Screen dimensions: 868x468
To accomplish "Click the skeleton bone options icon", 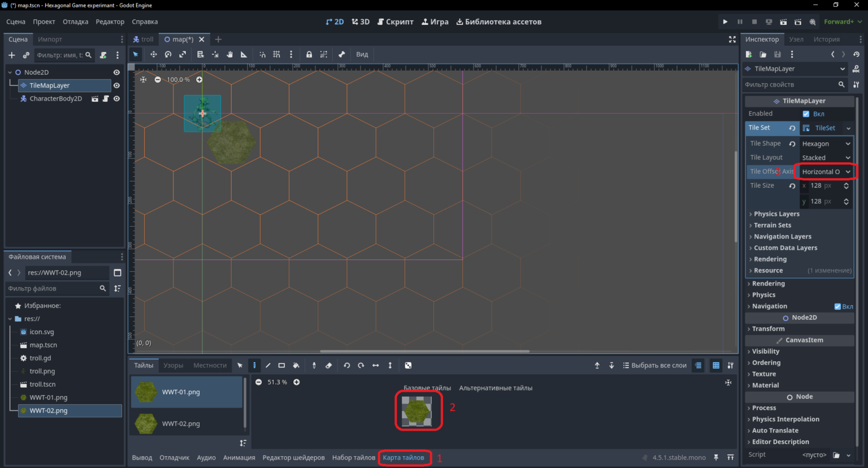I will coord(341,54).
